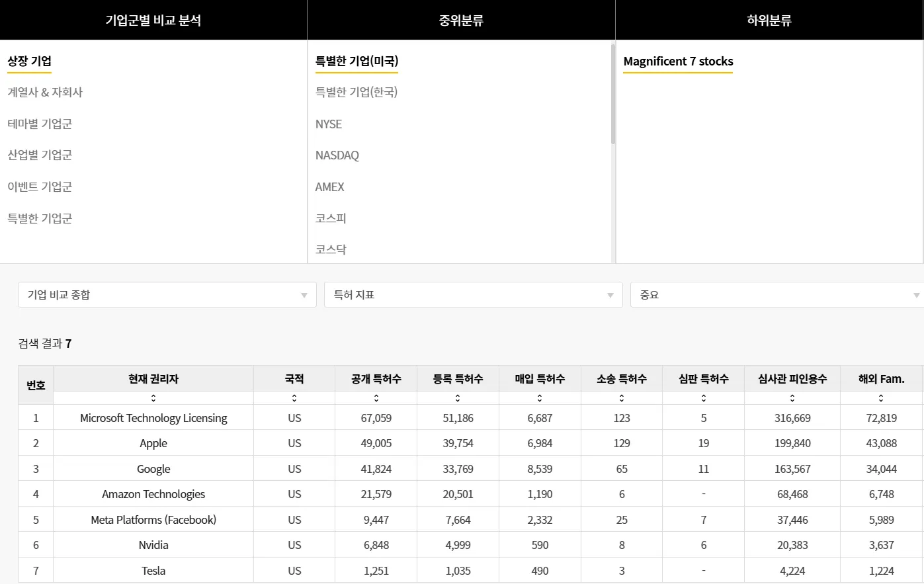Open the Apple company row
Viewport: 924px width, 584px height.
coord(153,443)
